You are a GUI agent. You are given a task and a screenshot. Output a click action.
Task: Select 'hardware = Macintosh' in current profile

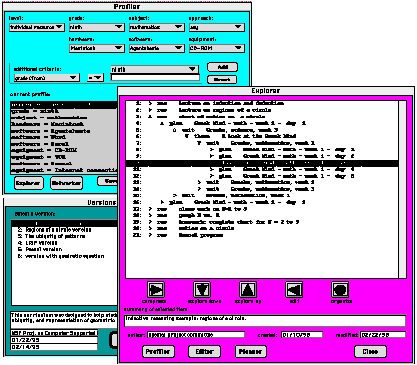64,124
